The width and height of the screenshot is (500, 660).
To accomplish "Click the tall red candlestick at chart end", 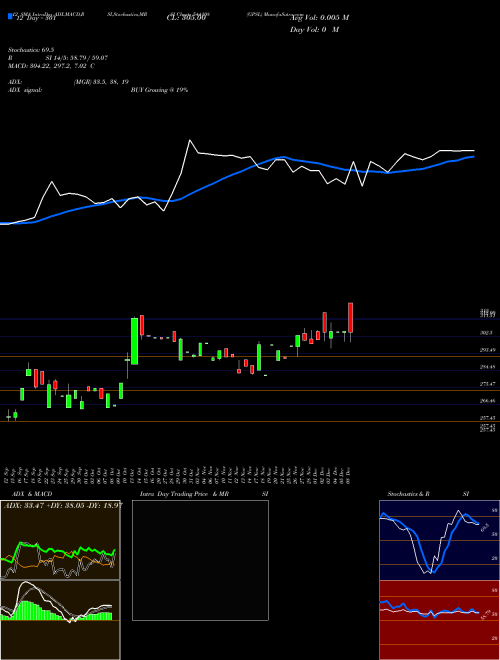I will (x=350, y=318).
